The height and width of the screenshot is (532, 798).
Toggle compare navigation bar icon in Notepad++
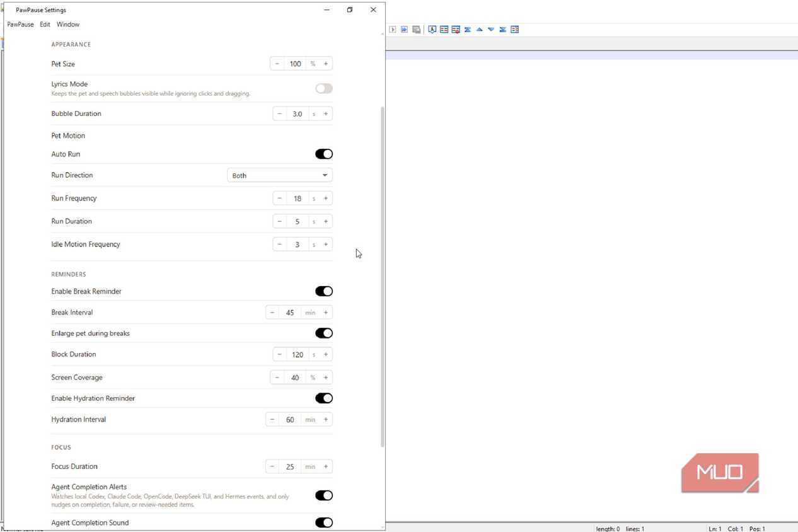click(515, 30)
